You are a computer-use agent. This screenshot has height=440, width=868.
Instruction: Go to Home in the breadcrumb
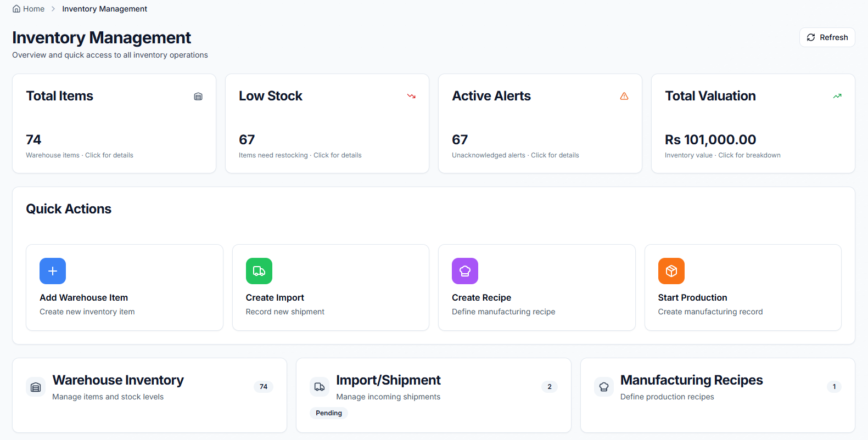[x=29, y=9]
